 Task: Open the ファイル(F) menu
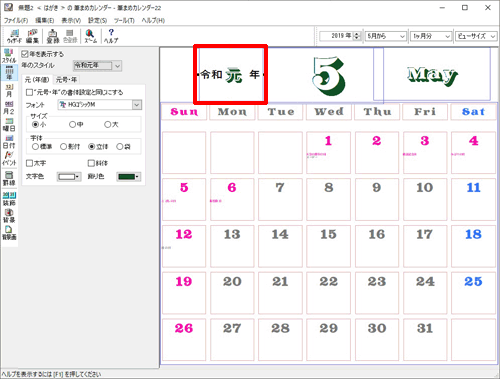pos(16,21)
